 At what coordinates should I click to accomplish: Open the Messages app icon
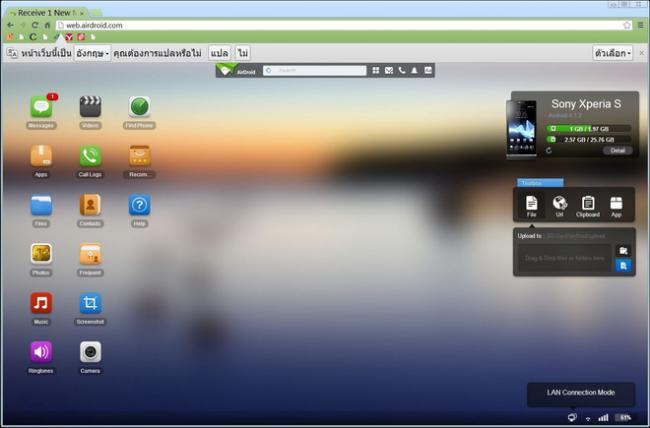41,107
